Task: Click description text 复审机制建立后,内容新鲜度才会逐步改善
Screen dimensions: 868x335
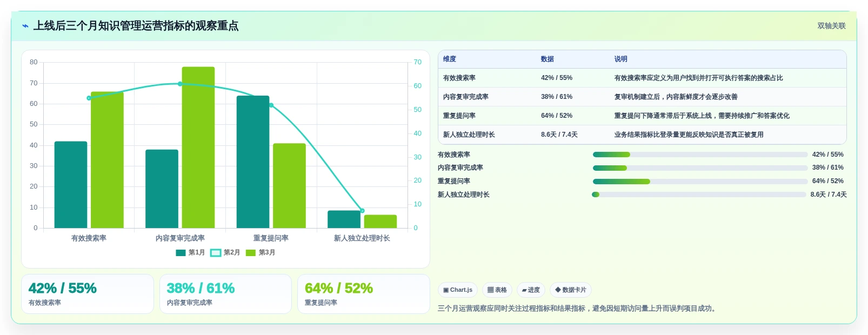Action: click(x=676, y=97)
